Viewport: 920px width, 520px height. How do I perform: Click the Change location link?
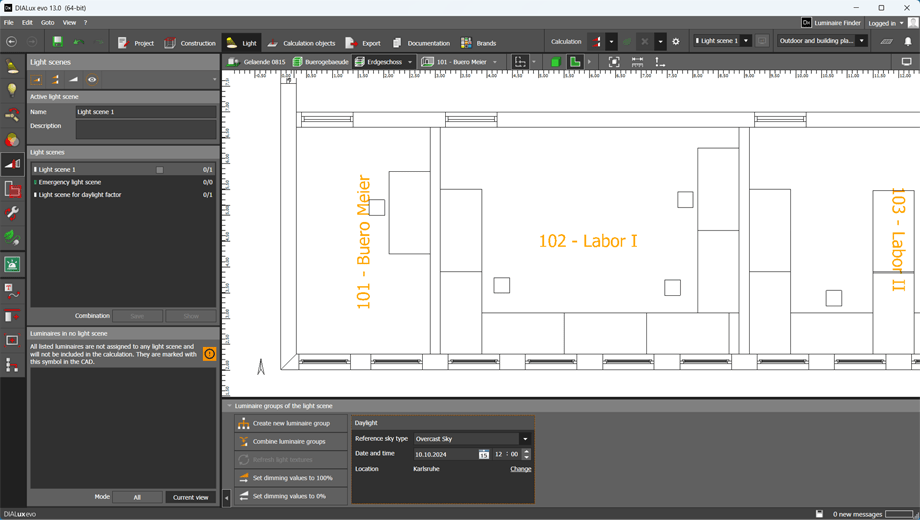[x=520, y=469]
